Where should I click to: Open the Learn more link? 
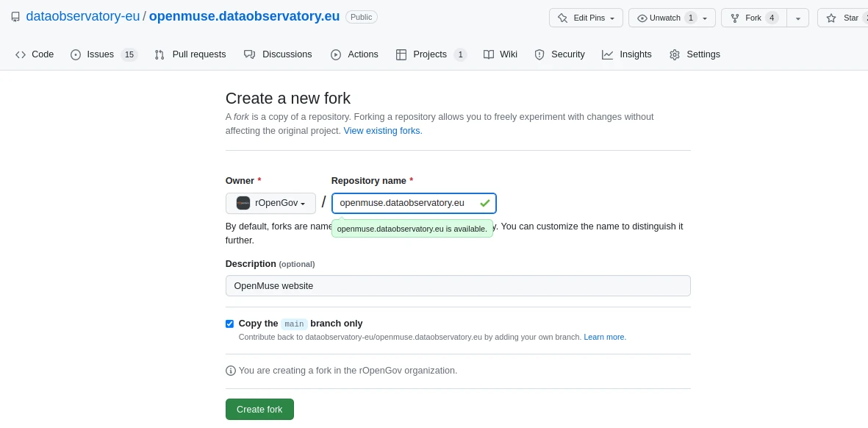604,337
